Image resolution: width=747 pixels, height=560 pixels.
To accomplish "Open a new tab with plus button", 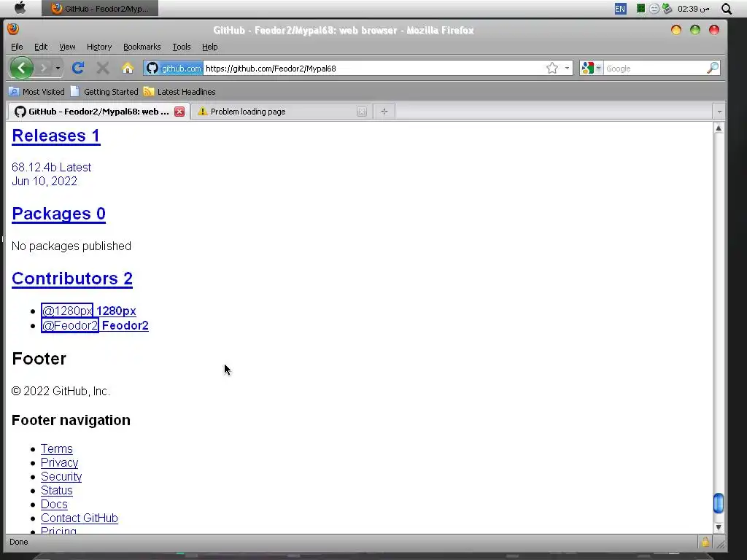I will (384, 112).
